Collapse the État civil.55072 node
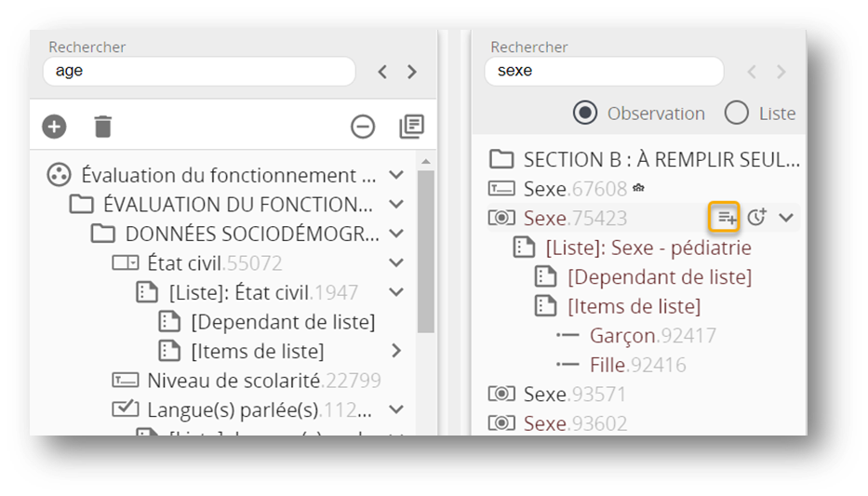The width and height of the screenshot is (868, 496). pos(396,262)
